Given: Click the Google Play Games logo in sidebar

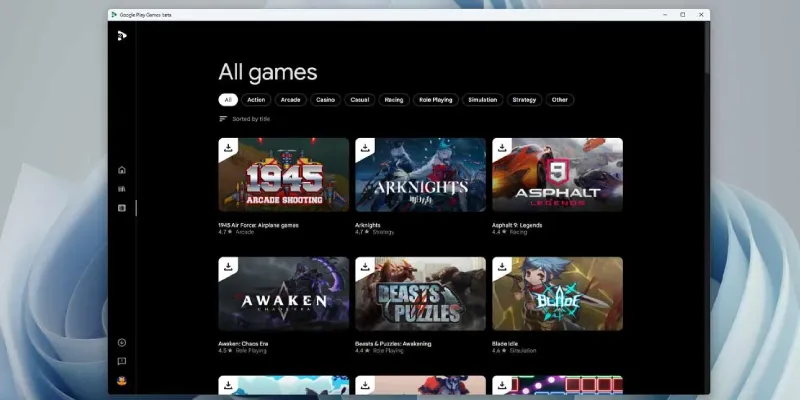Looking at the screenshot, I should tap(122, 36).
